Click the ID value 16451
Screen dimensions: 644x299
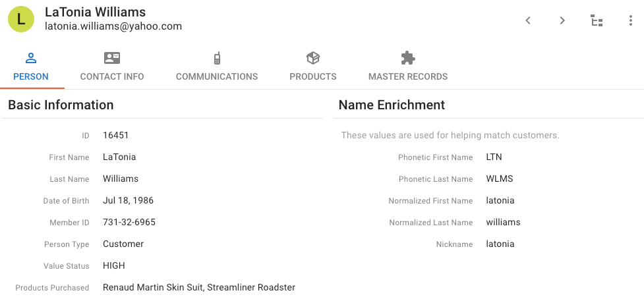pyautogui.click(x=116, y=136)
